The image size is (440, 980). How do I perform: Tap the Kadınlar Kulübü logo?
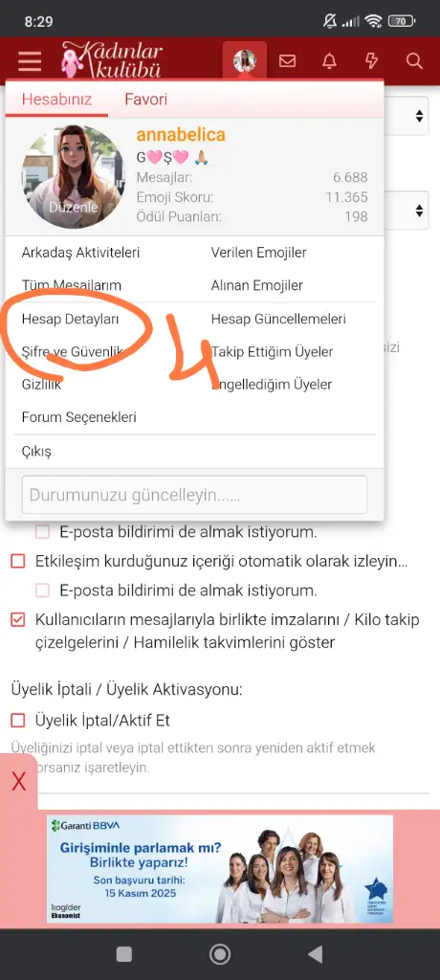(113, 60)
